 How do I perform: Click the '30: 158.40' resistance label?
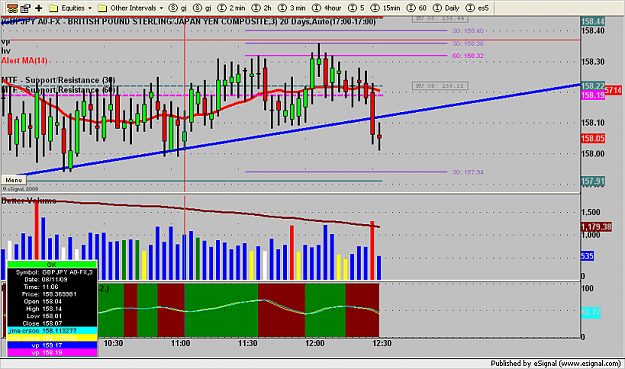468,31
